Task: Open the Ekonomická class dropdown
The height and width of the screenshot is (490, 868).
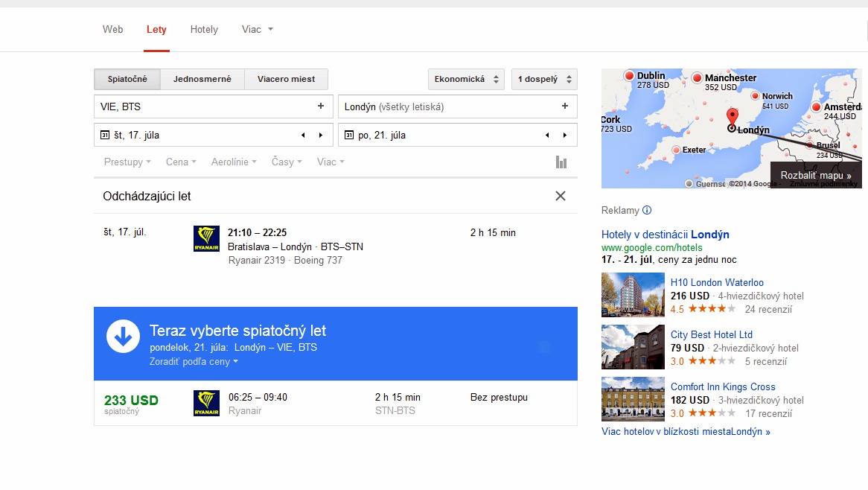Action: pyautogui.click(x=466, y=80)
